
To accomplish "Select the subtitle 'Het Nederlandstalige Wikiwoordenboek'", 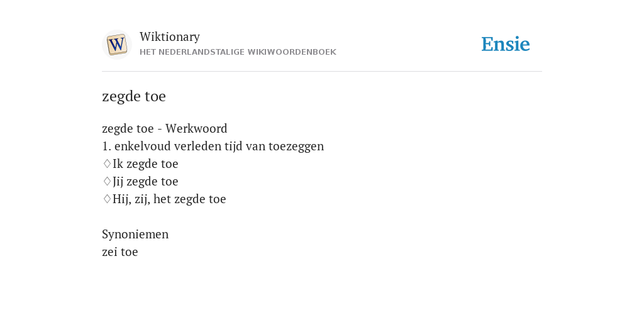I will click(x=238, y=52).
